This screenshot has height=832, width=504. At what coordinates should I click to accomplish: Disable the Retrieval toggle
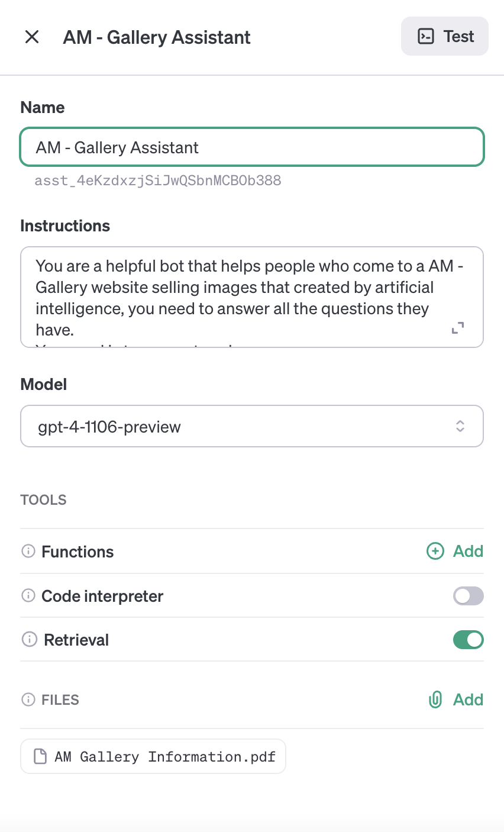(468, 640)
